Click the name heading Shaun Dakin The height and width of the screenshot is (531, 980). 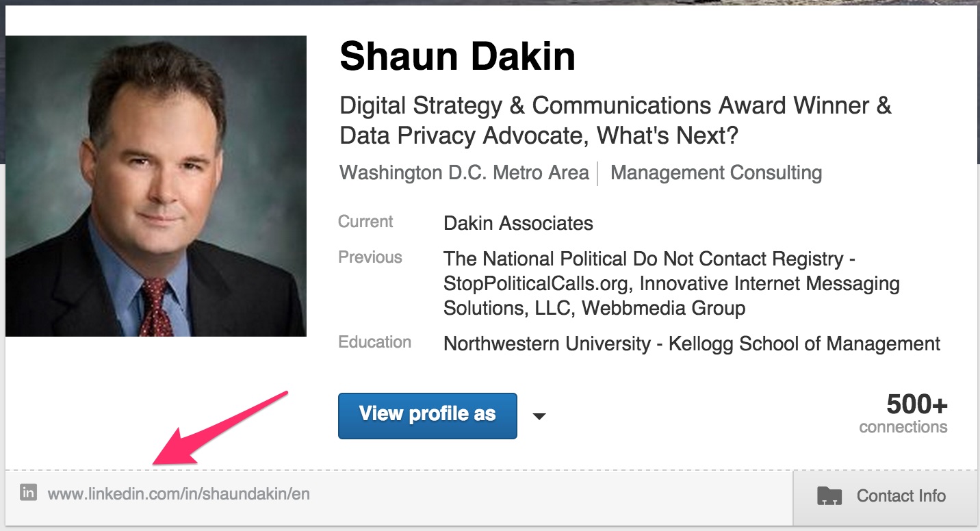click(457, 56)
